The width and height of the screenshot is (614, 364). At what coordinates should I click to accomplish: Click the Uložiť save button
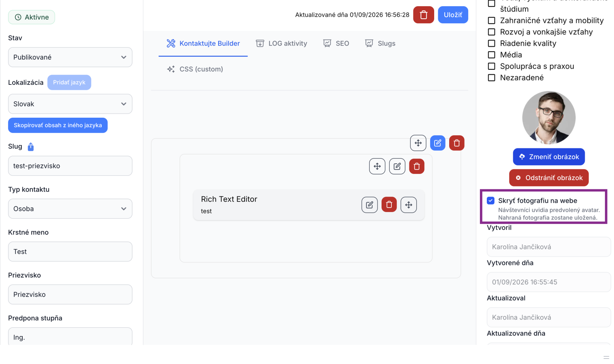coord(453,15)
